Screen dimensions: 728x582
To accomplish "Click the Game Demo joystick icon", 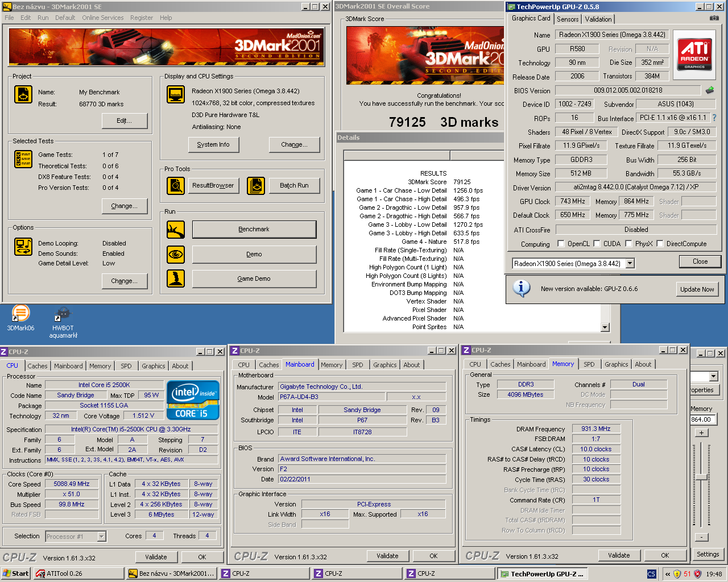I will 176,278.
